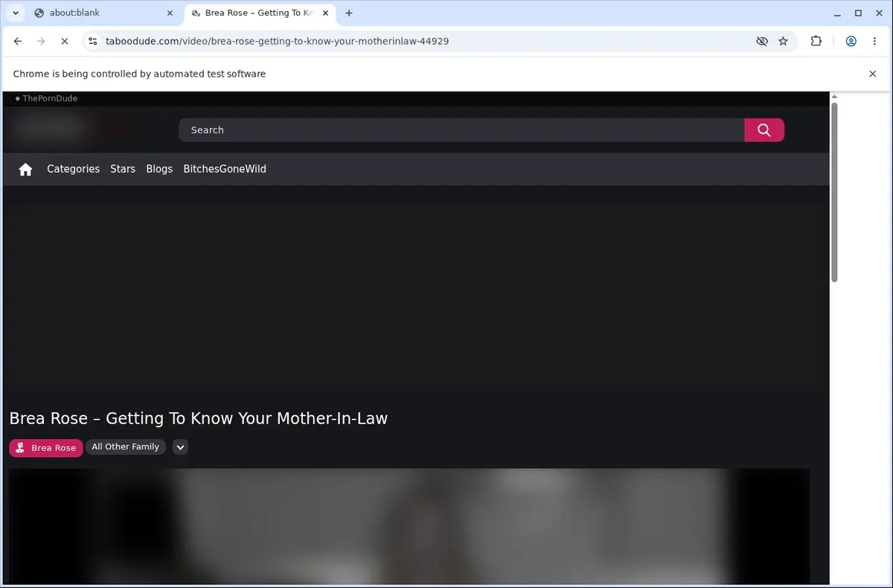Close the about:blank tab
Viewport: 893px width, 588px height.
pyautogui.click(x=169, y=13)
